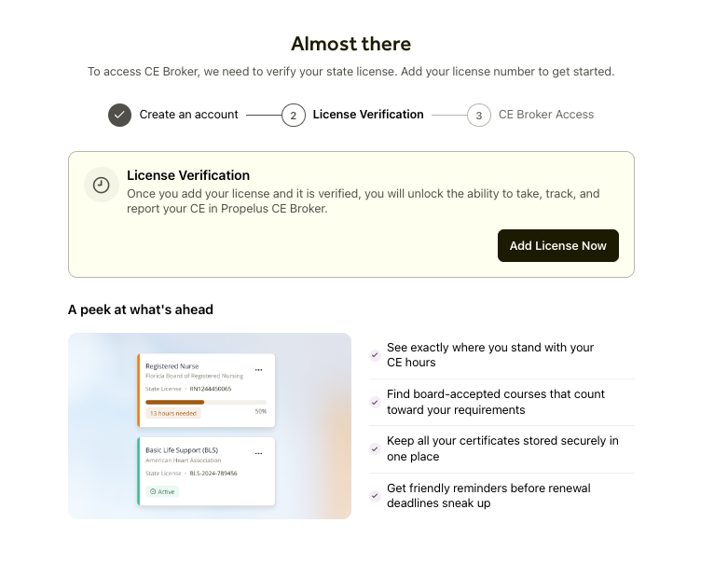Select the "CE Broker Access" step label
This screenshot has height=564, width=728.
pos(546,115)
